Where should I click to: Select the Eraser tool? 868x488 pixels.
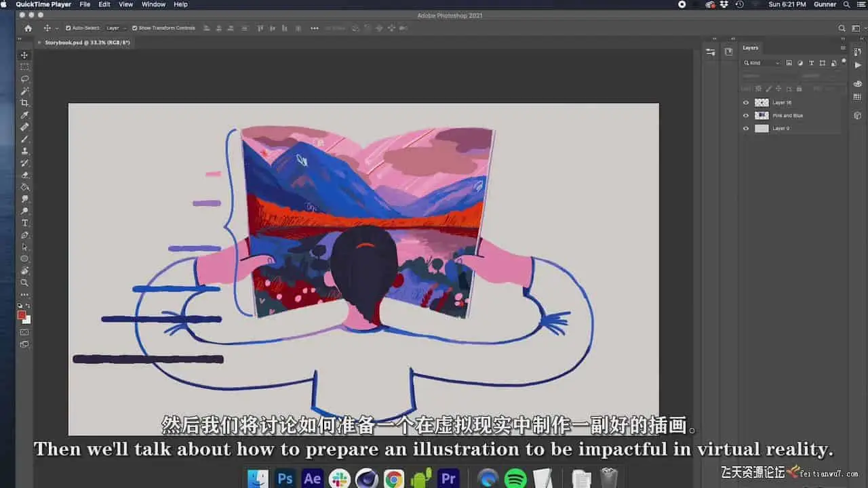pos(24,175)
